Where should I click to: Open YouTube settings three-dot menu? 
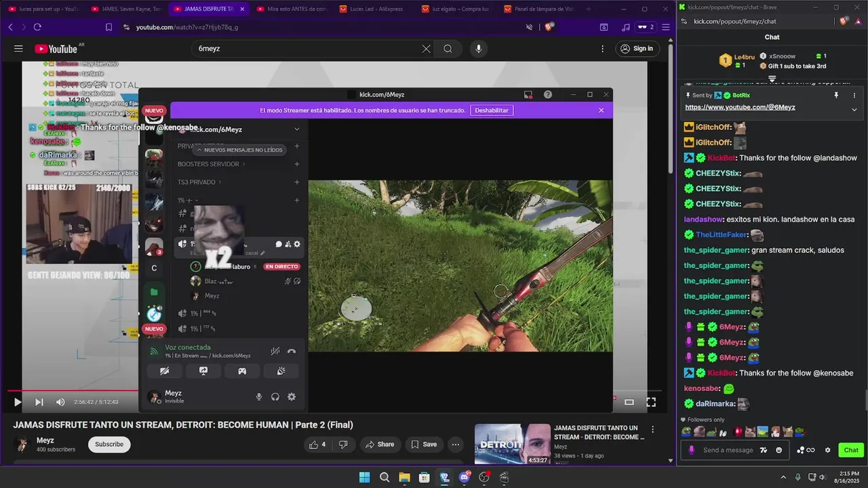(x=602, y=49)
